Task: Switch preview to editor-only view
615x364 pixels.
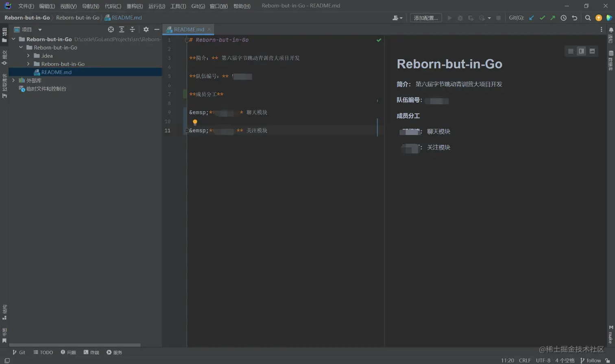Action: coord(571,51)
